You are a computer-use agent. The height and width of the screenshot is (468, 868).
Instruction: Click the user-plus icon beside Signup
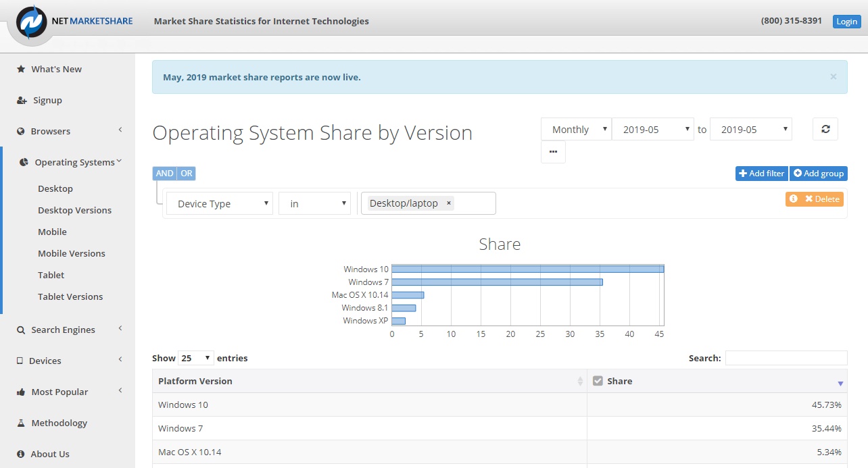click(x=22, y=100)
